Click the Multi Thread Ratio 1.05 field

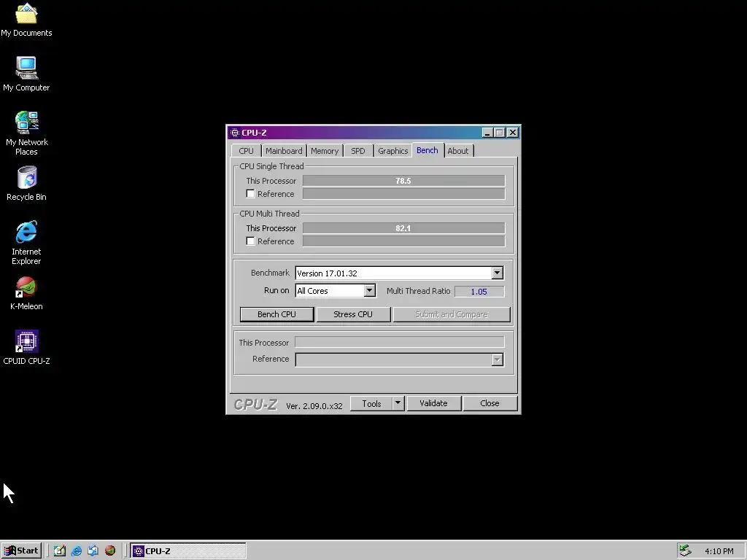pyautogui.click(x=479, y=291)
